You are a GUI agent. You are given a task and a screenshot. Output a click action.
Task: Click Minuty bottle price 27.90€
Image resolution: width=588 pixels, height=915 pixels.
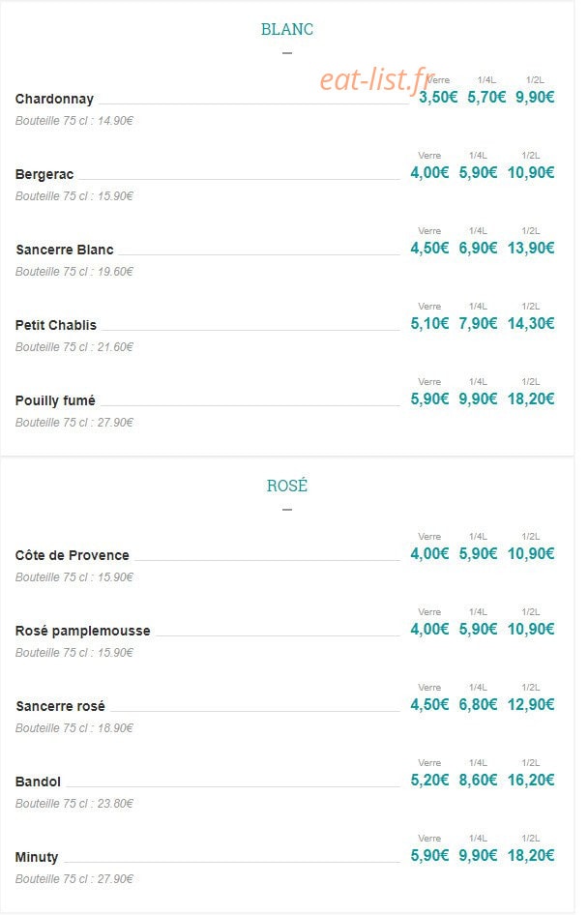115,879
